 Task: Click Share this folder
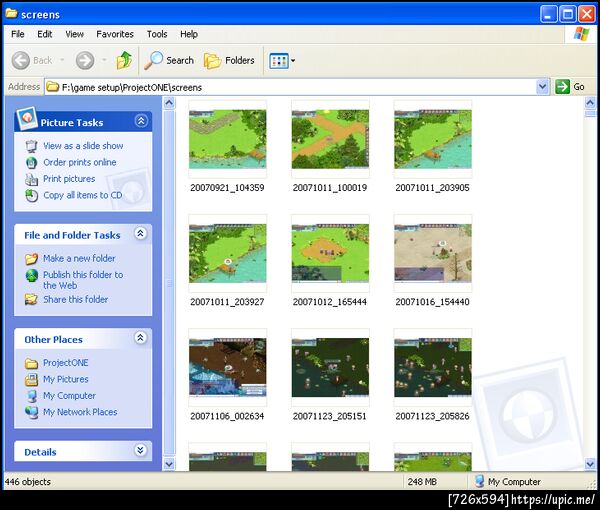[75, 299]
